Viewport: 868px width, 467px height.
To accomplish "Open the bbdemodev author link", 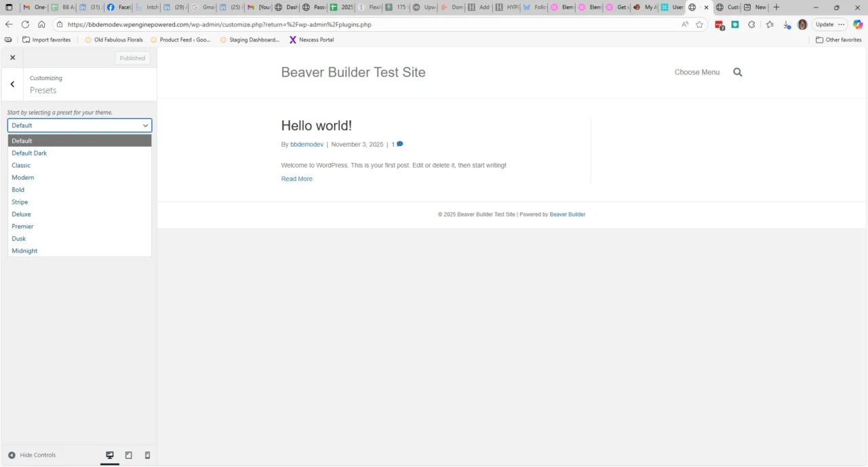I will pos(307,144).
